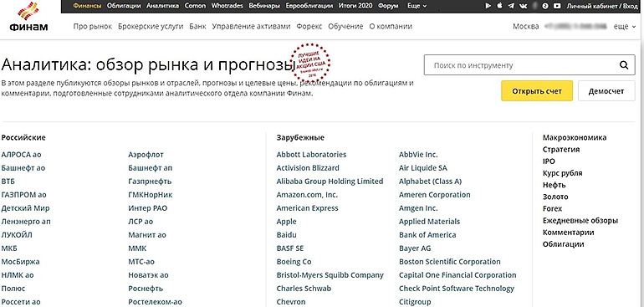Open the Capital One Financial Corporation link

[457, 275]
